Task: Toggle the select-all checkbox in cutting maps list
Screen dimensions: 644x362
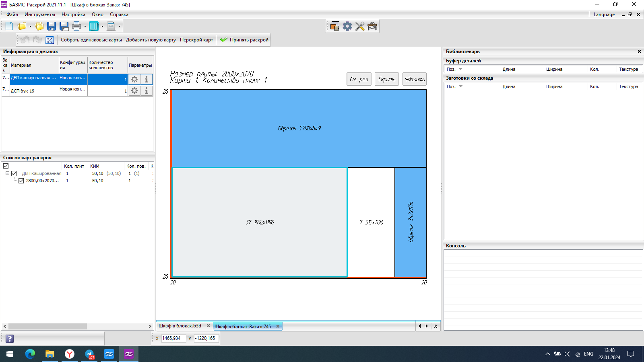Action: 6,166
